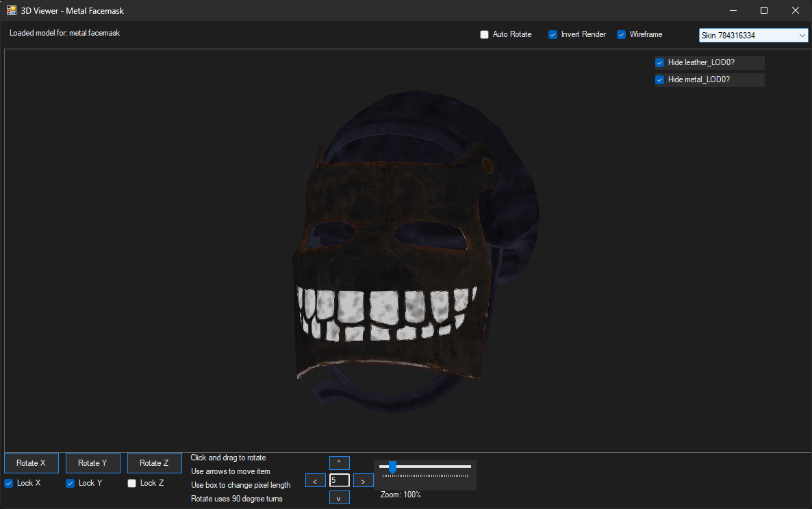Click the 'Click and drag to rotate' hint text

pos(228,458)
